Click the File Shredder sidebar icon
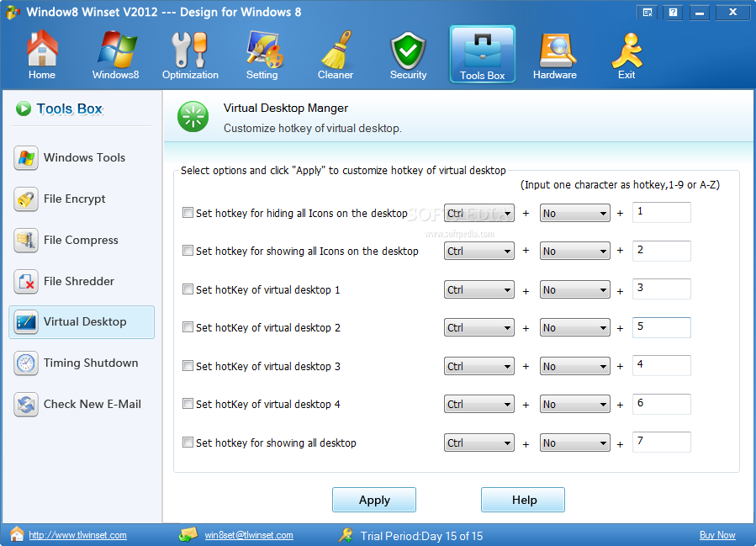Viewport: 756px width, 546px height. 26,282
